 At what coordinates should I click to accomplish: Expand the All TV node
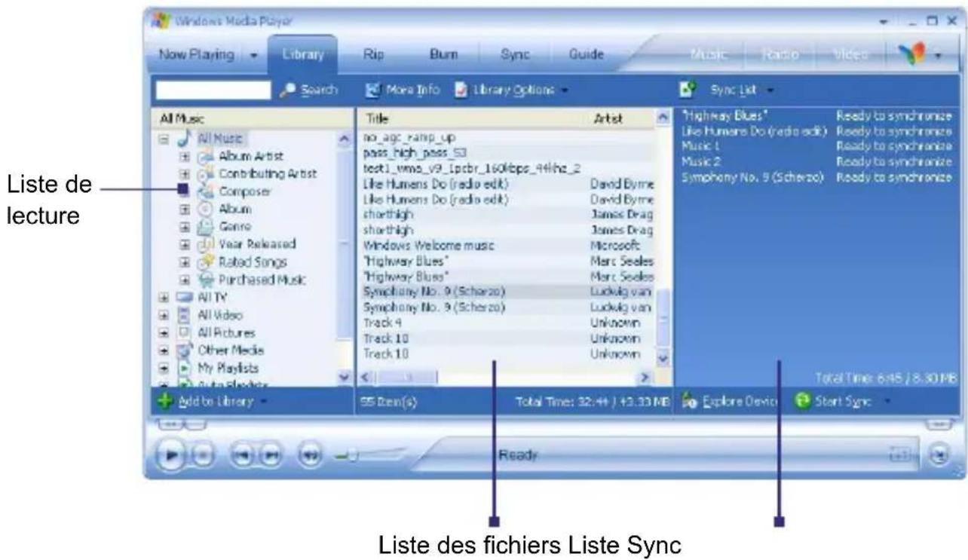[x=164, y=297]
